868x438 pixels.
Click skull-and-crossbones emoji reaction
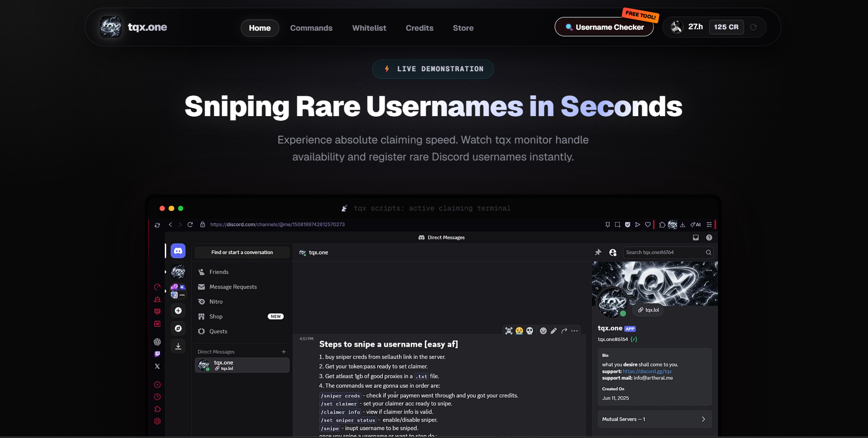[x=509, y=331]
